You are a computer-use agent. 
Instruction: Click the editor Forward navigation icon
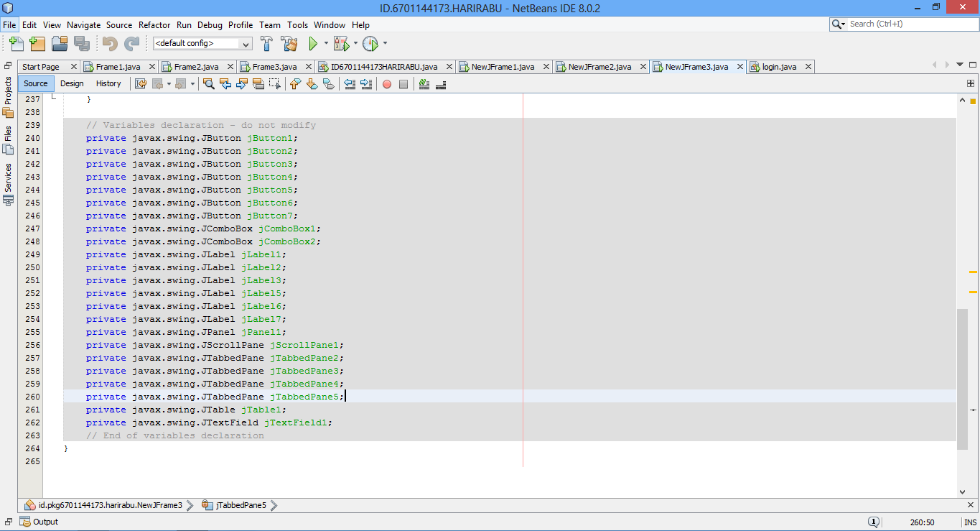click(180, 84)
